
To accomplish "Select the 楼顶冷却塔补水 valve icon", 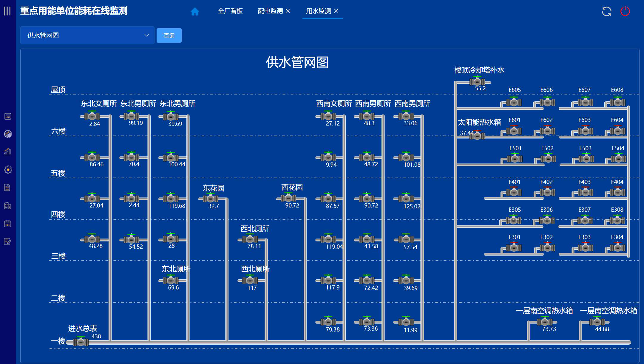I will pyautogui.click(x=477, y=81).
